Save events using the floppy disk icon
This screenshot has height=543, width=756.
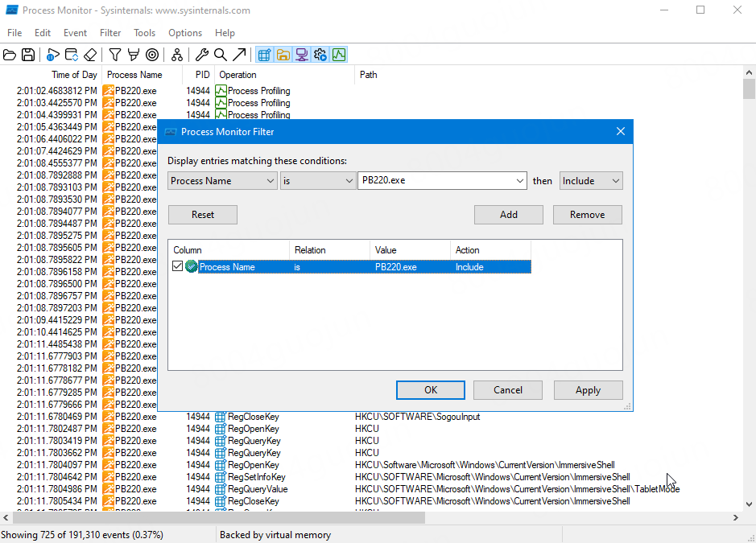(28, 55)
